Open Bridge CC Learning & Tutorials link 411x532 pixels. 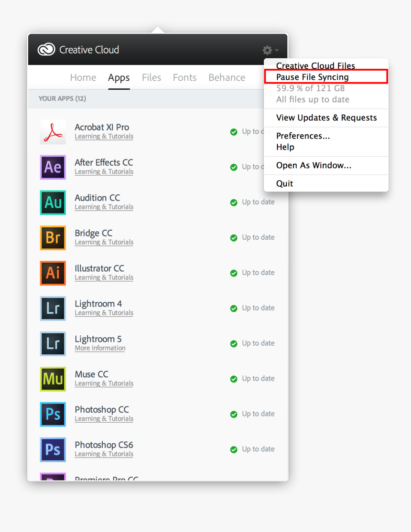pos(104,242)
